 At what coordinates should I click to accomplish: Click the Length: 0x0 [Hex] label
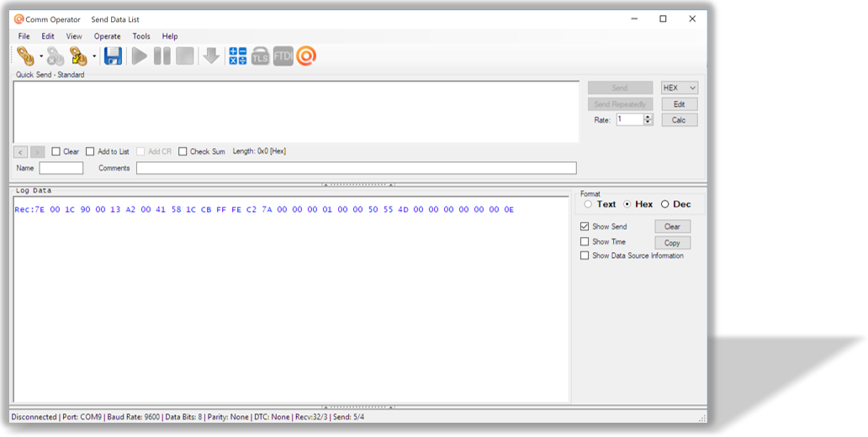tap(259, 151)
